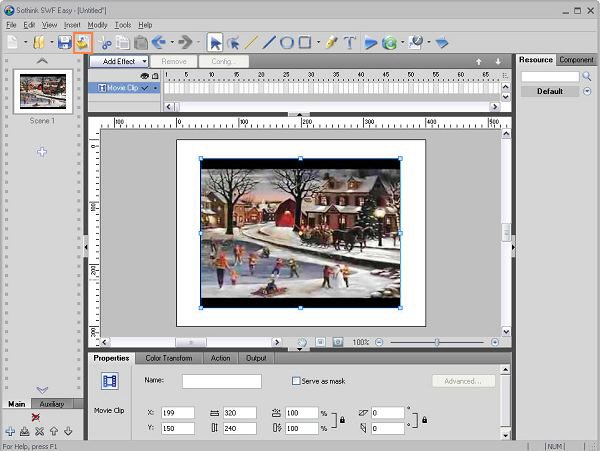This screenshot has height=451, width=600.
Task: Undo with the blue left arrow
Action: pos(159,42)
